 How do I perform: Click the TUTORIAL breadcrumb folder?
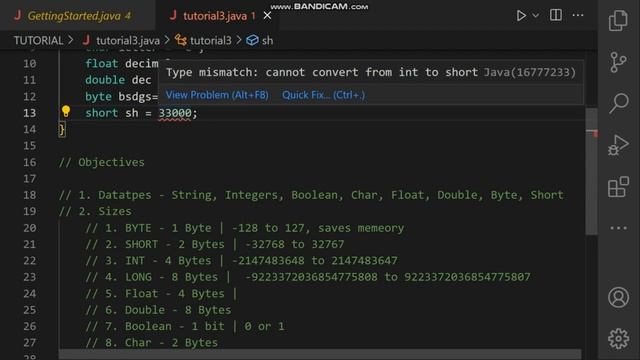(39, 40)
